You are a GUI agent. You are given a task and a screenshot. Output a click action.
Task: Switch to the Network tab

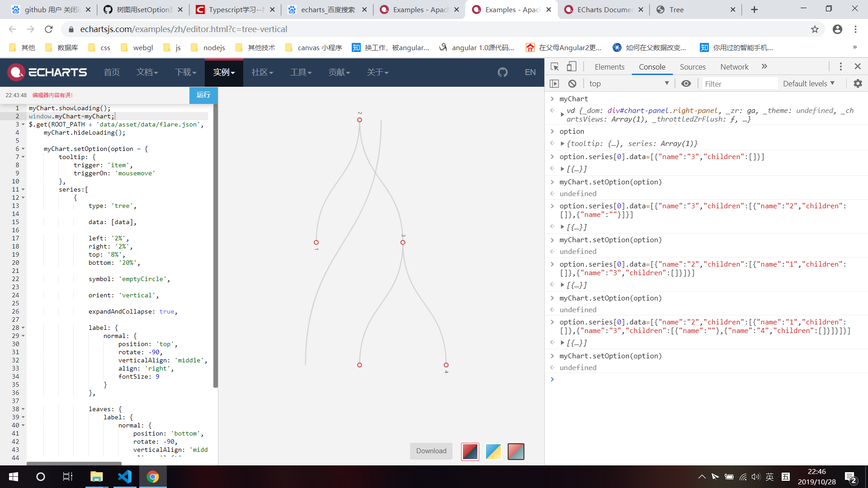(734, 67)
